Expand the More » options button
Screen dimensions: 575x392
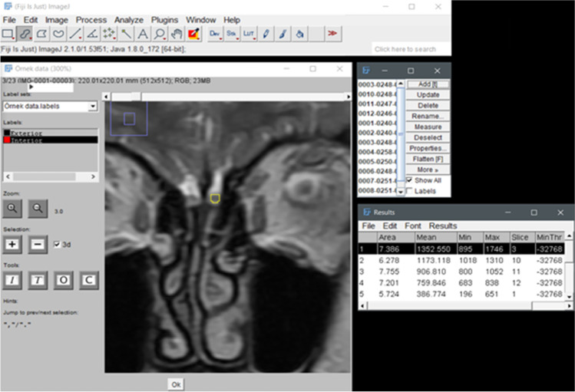pos(428,170)
